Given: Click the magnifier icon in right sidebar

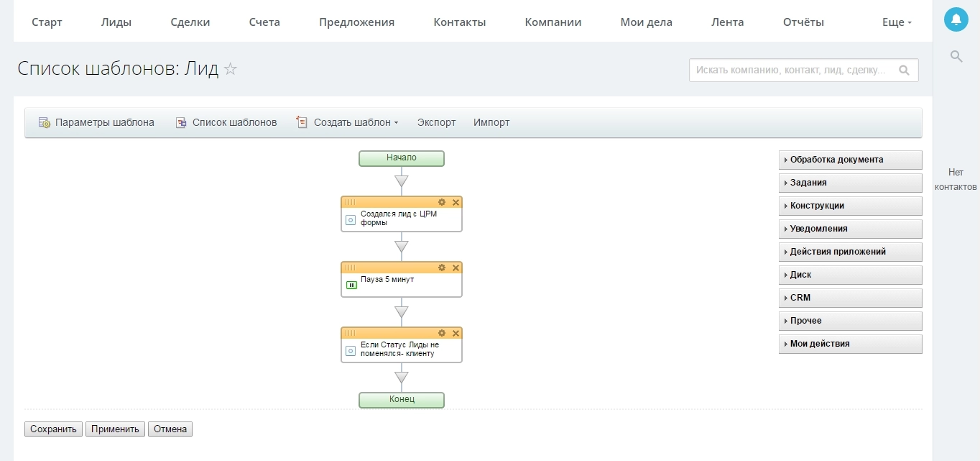Looking at the screenshot, I should (x=956, y=56).
